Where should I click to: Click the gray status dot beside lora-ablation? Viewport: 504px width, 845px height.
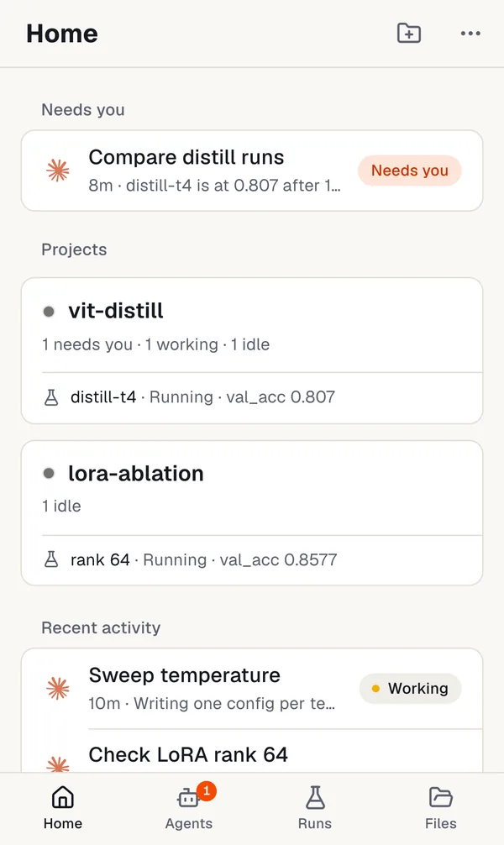[49, 474]
